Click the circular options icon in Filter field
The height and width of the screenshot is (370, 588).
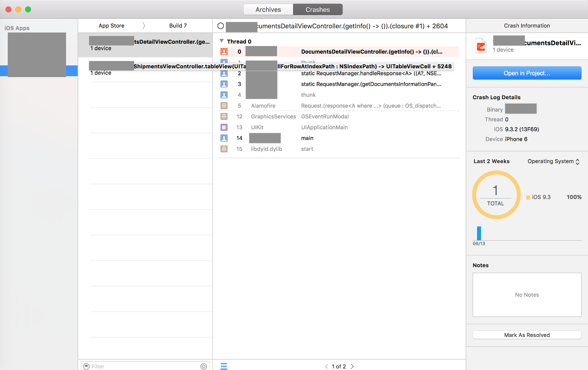[x=204, y=366]
